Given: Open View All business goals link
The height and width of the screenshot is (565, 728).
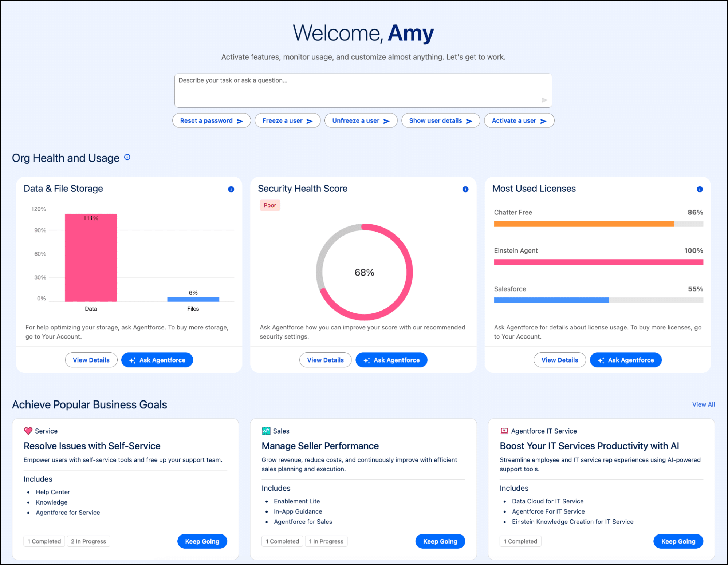Looking at the screenshot, I should tap(703, 404).
